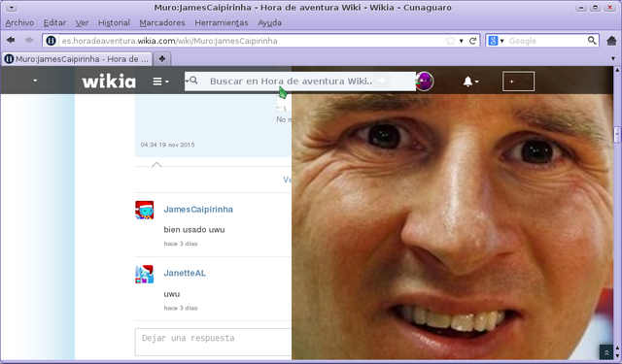The height and width of the screenshot is (364, 622).
Task: Click the Wikia logo
Action: click(109, 82)
